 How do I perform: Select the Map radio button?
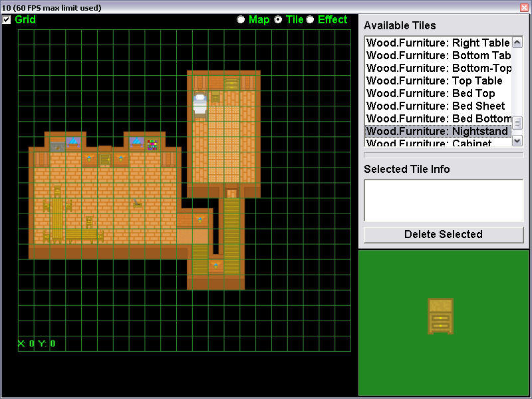[241, 20]
